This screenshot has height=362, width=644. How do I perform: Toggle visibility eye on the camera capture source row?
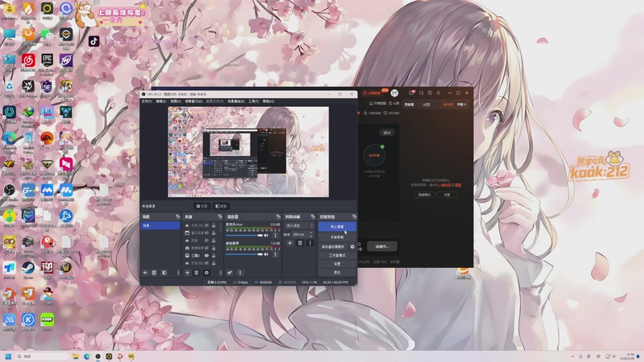(x=207, y=248)
